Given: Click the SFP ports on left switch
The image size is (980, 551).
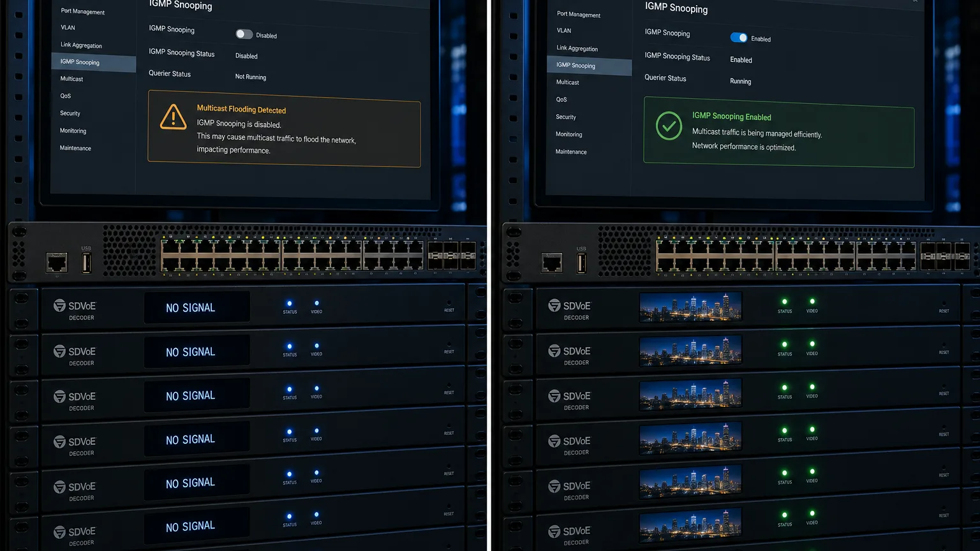Looking at the screenshot, I should click(451, 255).
